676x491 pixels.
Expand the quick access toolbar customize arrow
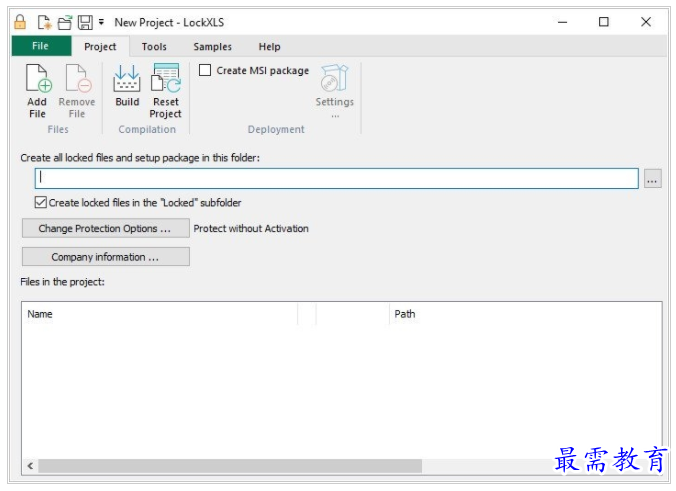101,22
